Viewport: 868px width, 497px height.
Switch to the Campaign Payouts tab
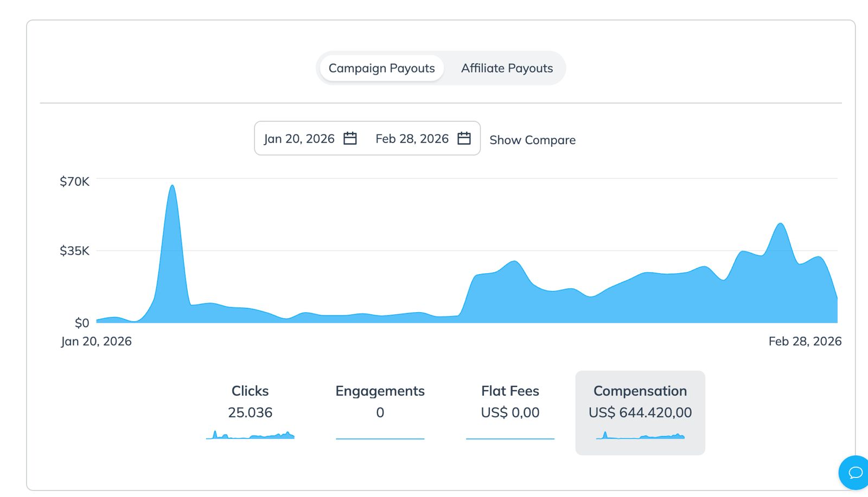coord(381,68)
